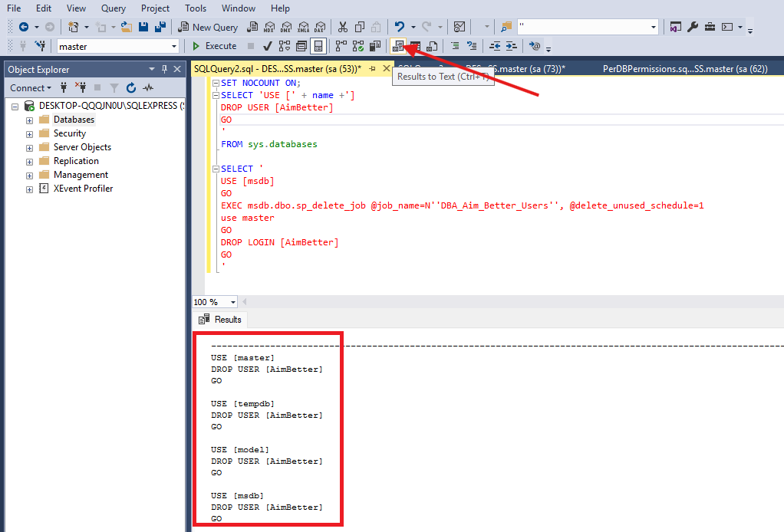Open the Find search box dropdown arrow
Image resolution: width=784 pixels, height=532 pixels.
point(654,27)
